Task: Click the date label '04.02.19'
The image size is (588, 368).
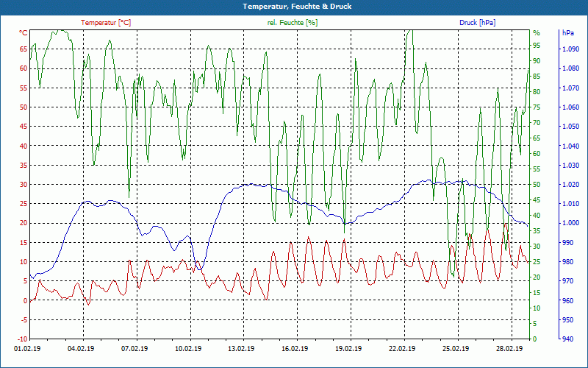Action: tap(81, 349)
